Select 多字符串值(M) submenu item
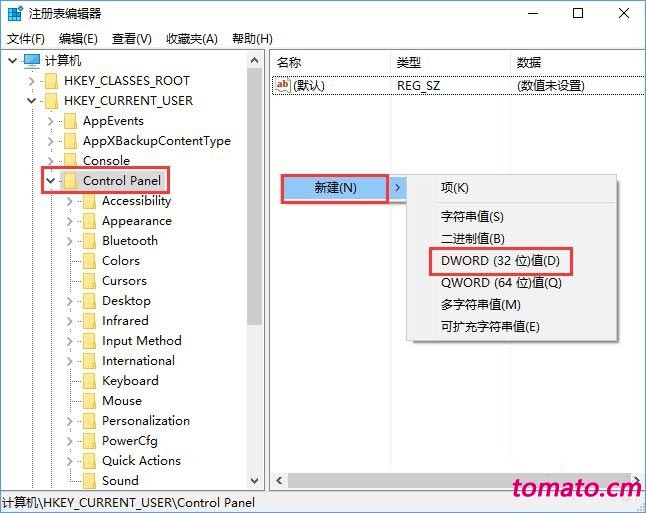Screen dimensions: 646x513 (480, 305)
